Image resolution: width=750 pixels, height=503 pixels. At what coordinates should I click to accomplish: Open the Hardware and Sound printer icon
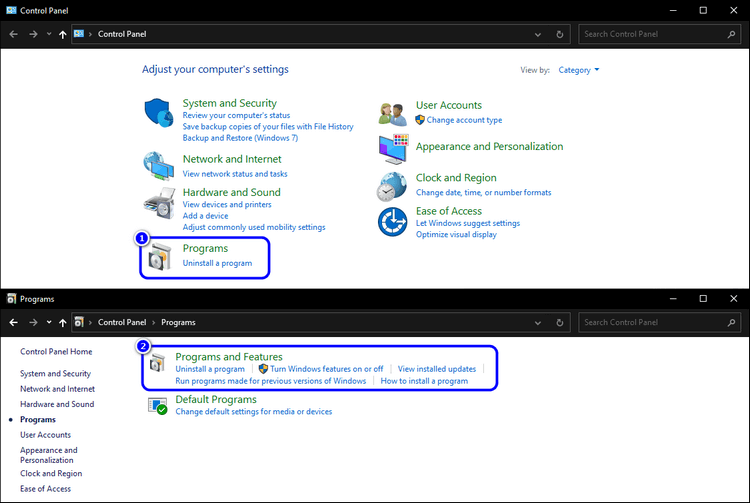pos(159,203)
